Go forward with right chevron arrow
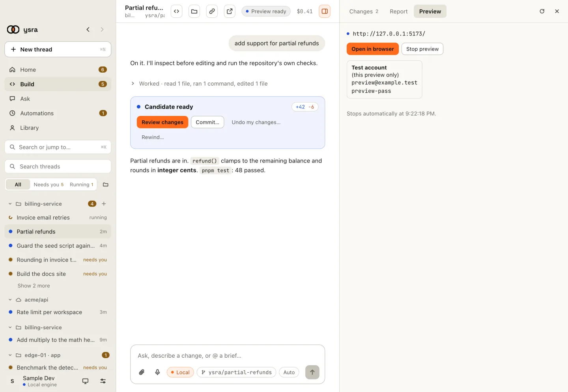The image size is (568, 392). [102, 30]
